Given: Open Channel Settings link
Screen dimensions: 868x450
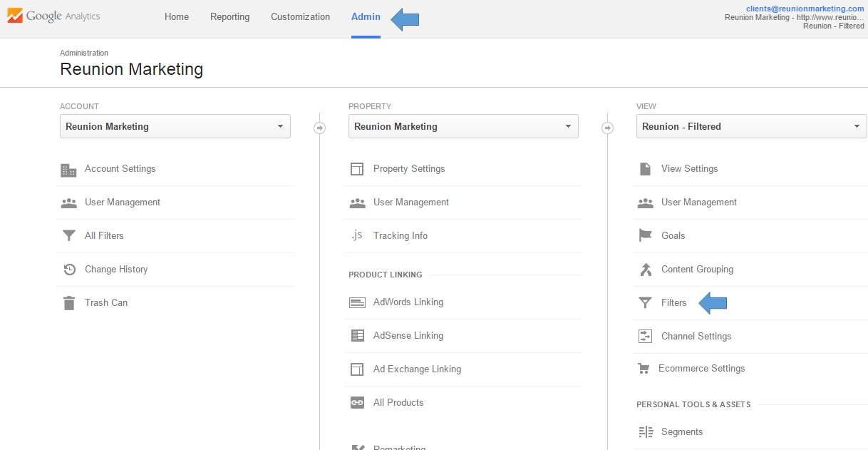Looking at the screenshot, I should [696, 337].
